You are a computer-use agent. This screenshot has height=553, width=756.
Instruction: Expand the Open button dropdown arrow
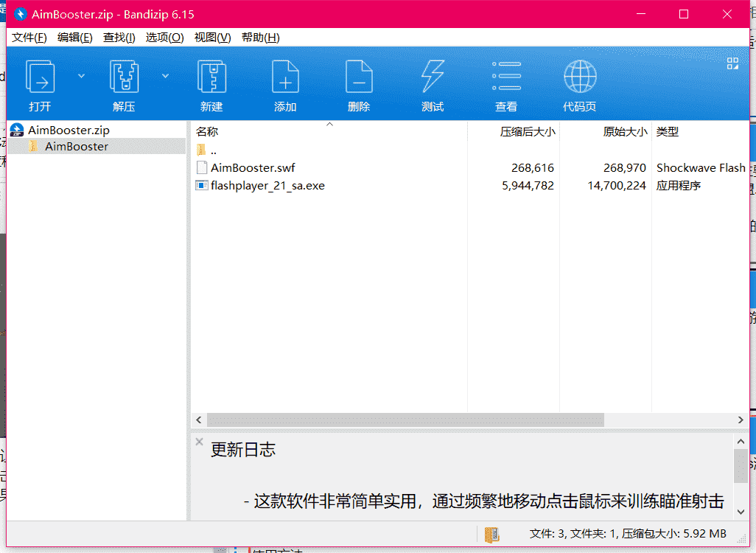click(82, 76)
